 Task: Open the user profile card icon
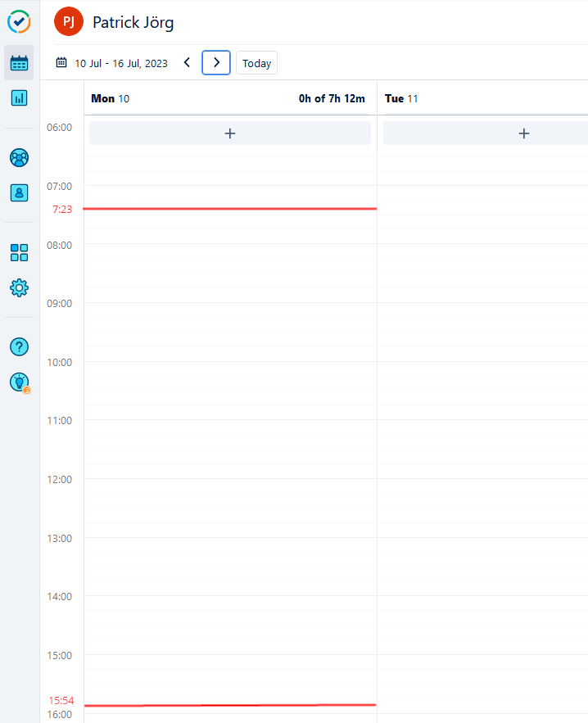pyautogui.click(x=19, y=192)
